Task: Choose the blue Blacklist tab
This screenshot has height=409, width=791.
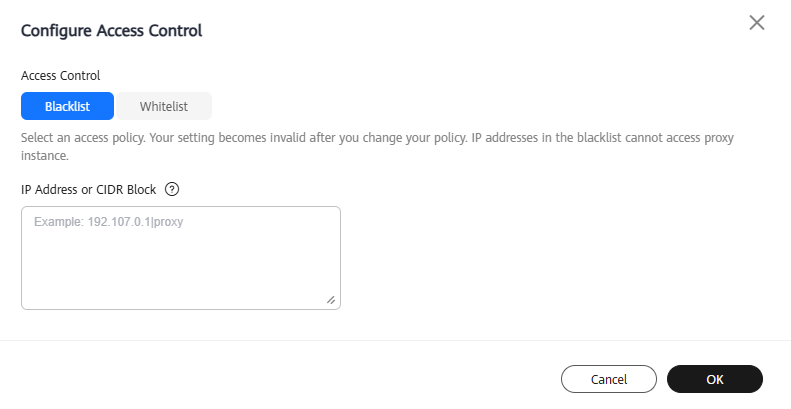Action: point(67,106)
